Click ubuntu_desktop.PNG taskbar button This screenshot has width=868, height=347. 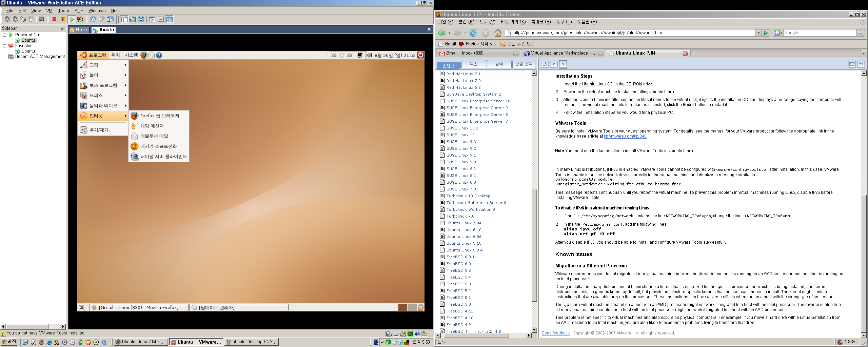point(251,342)
